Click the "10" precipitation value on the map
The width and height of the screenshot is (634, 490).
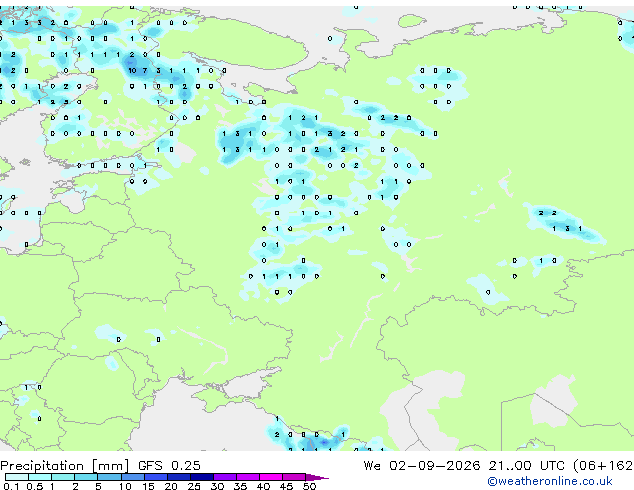pos(132,70)
